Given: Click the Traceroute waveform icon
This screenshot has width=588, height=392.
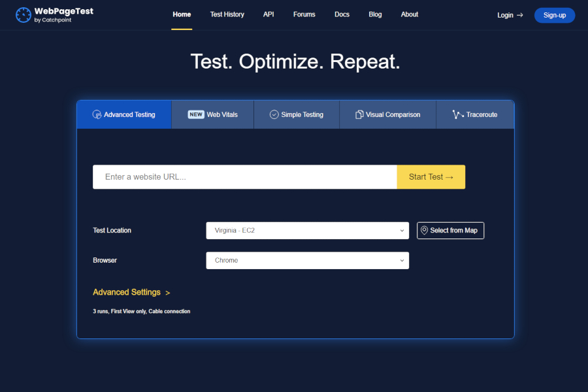Looking at the screenshot, I should pos(456,114).
